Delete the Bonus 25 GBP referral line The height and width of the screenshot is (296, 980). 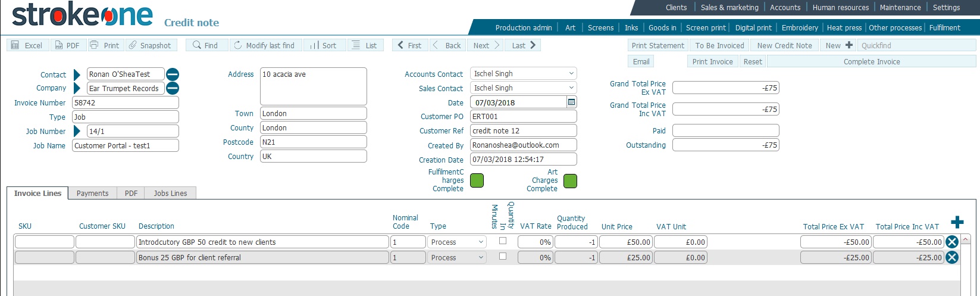(x=951, y=257)
